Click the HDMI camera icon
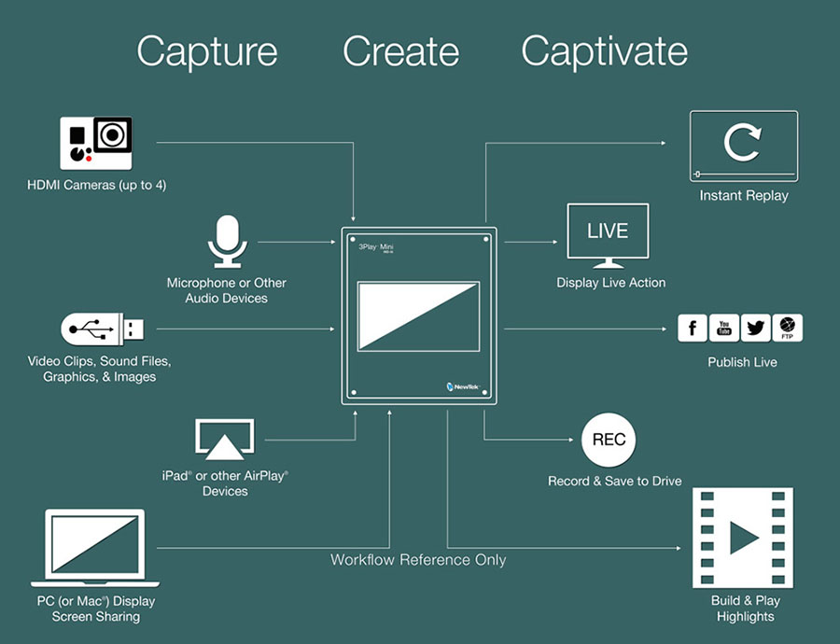The width and height of the screenshot is (840, 644). tap(96, 142)
